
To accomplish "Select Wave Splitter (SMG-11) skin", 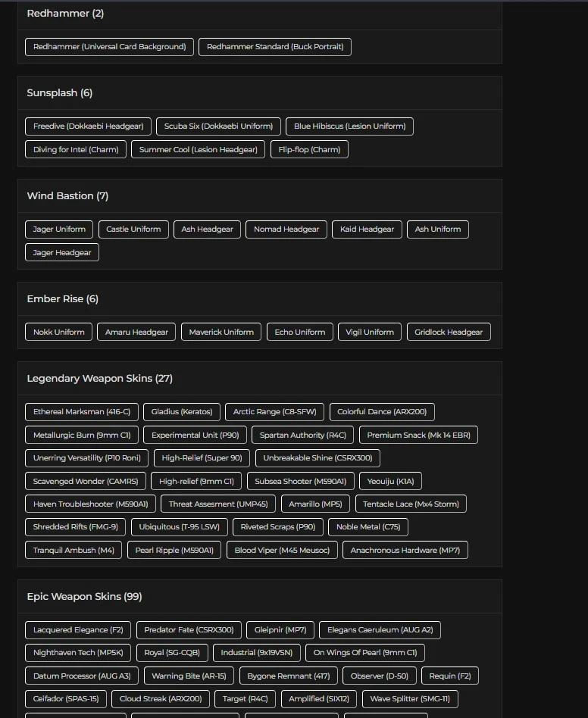I will coord(410,699).
